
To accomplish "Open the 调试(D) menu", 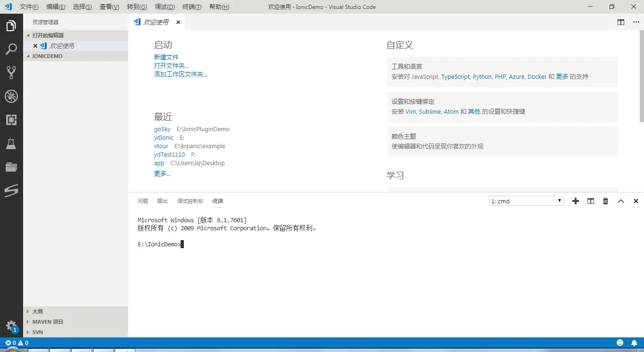I will pos(165,7).
